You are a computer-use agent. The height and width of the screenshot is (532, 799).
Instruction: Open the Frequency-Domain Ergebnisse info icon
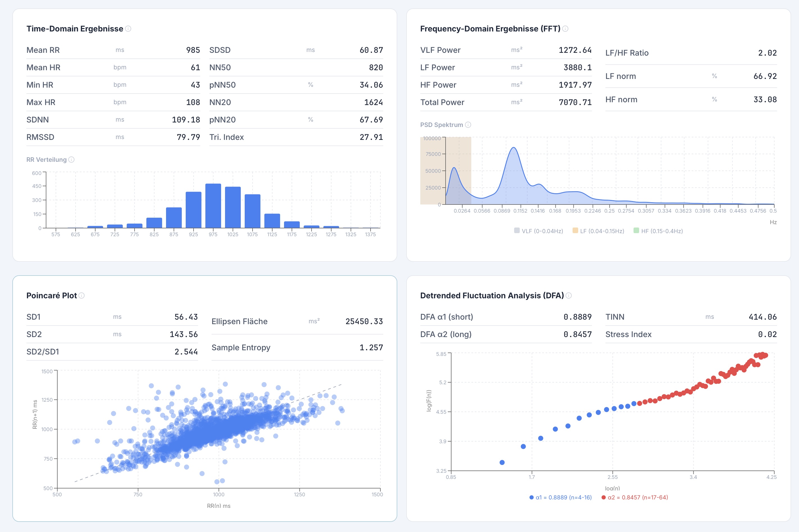click(565, 29)
